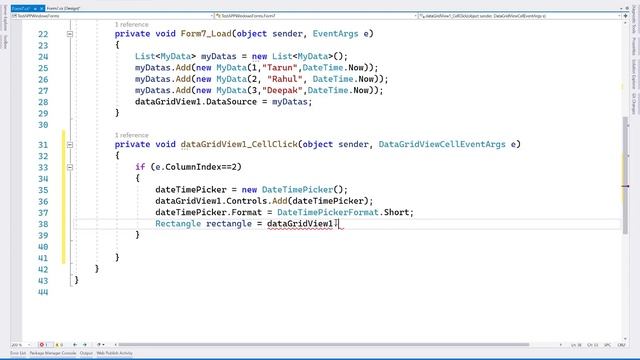The height and width of the screenshot is (360, 640).
Task: Click the horizontal scrollbar thumb
Action: [x=324, y=345]
